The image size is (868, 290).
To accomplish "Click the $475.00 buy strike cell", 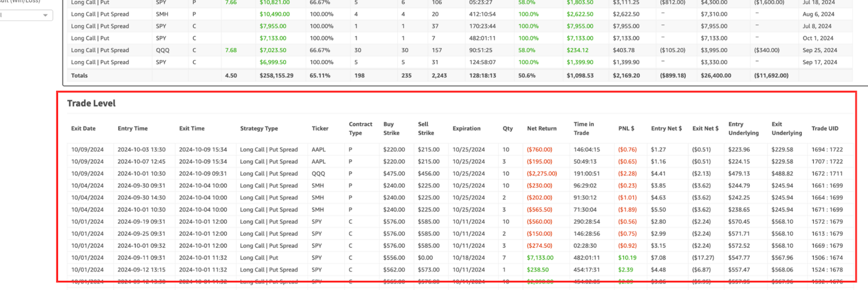I will coord(394,174).
